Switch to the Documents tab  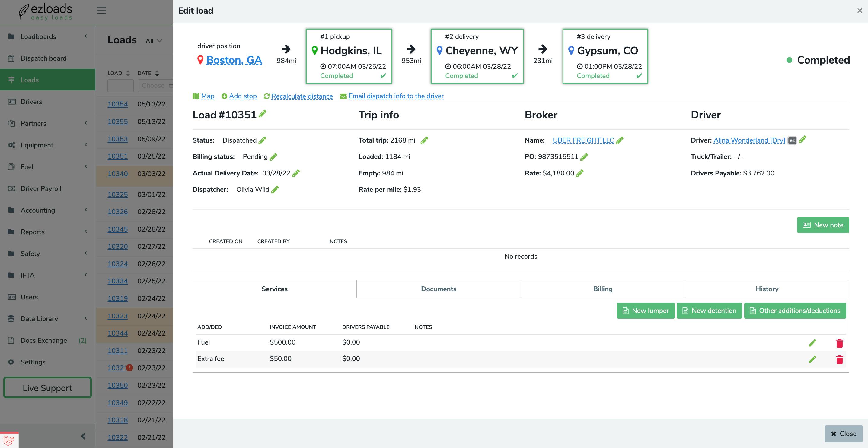(439, 289)
